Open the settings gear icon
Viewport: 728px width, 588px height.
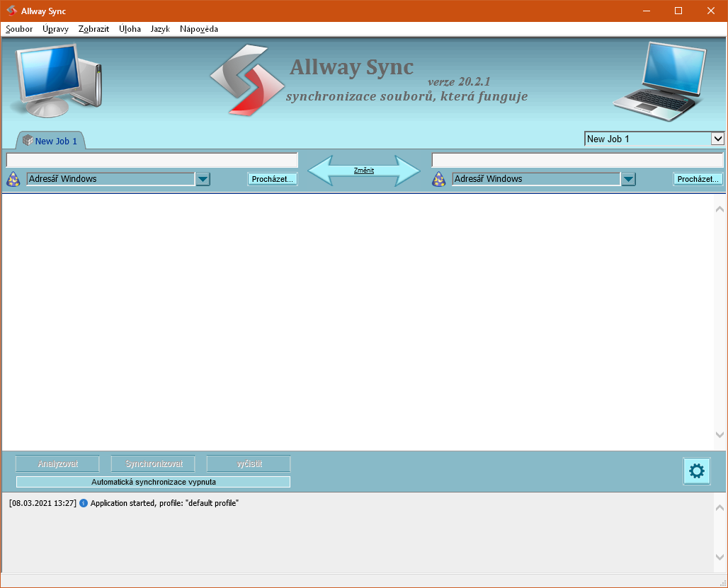click(696, 471)
